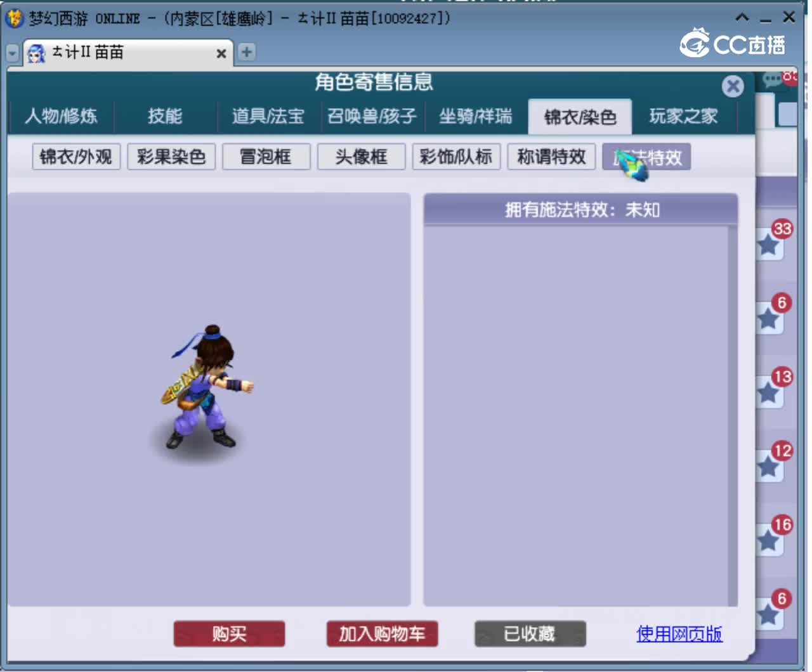Click the star icon with badge 16
This screenshot has width=812, height=672.
pos(769,540)
